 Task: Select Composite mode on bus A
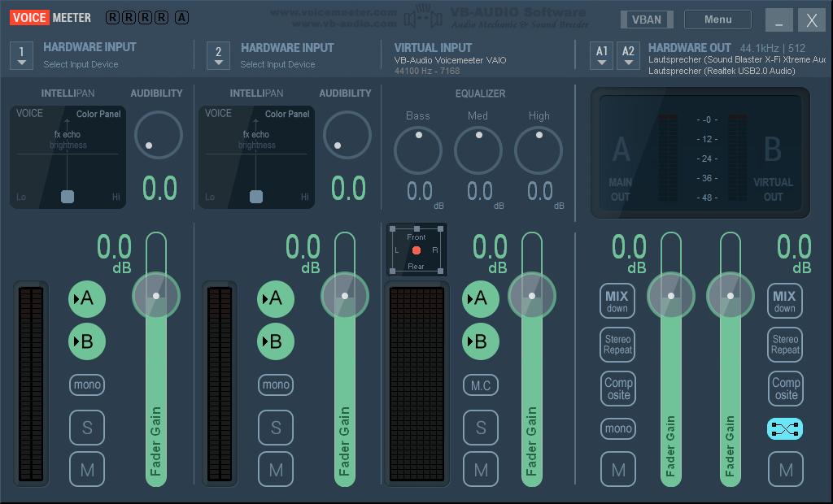point(618,389)
